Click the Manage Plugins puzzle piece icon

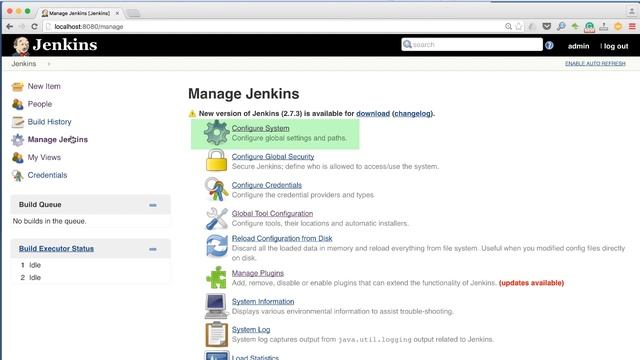(x=216, y=277)
